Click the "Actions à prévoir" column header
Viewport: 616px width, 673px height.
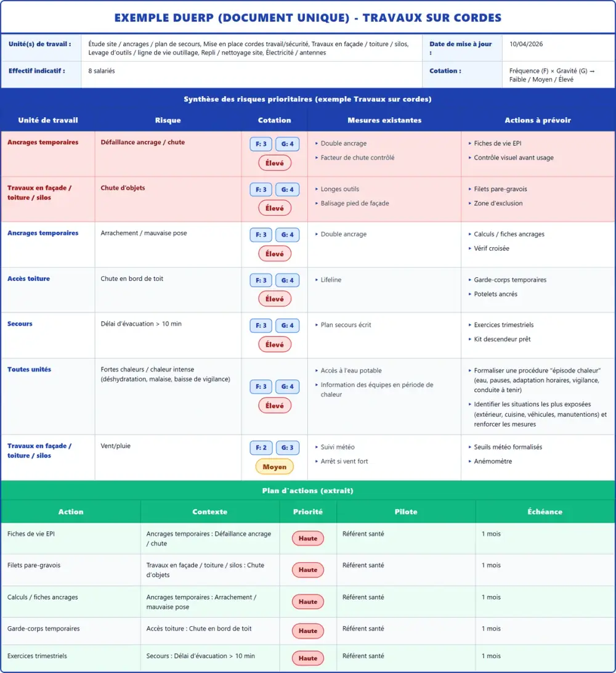tap(538, 120)
